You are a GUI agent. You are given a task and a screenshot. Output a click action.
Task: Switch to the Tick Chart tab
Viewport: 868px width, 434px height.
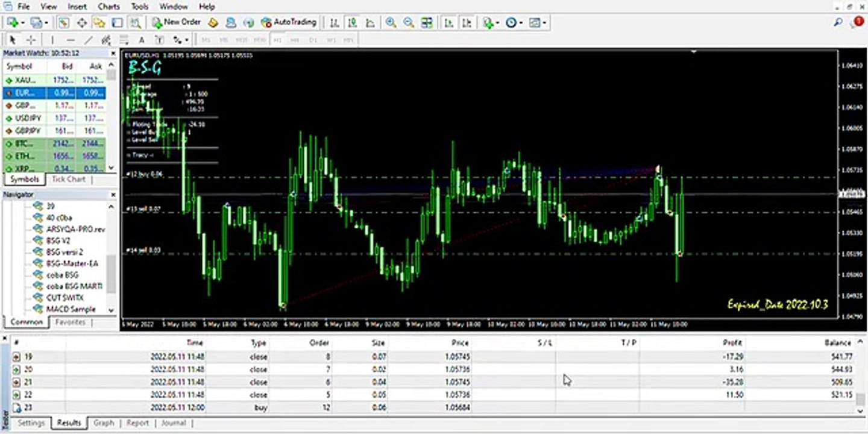[x=68, y=179]
